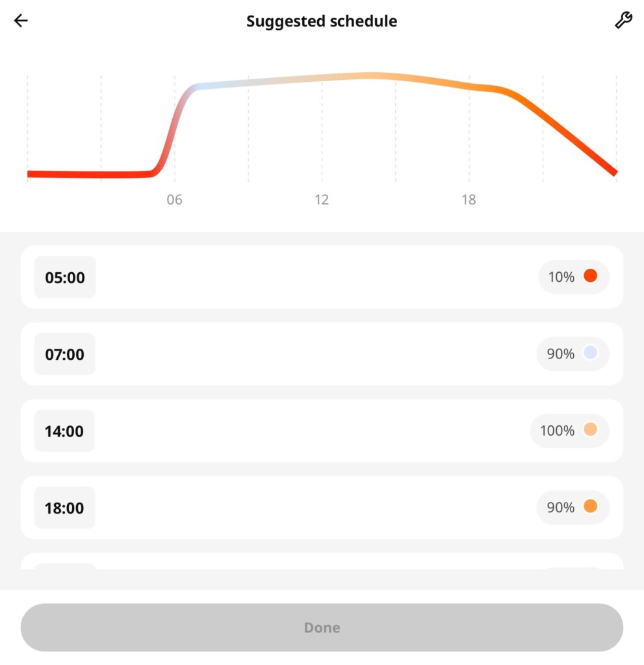Image resolution: width=644 pixels, height=665 pixels.
Task: Select the 05:00 time chip
Action: point(65,278)
